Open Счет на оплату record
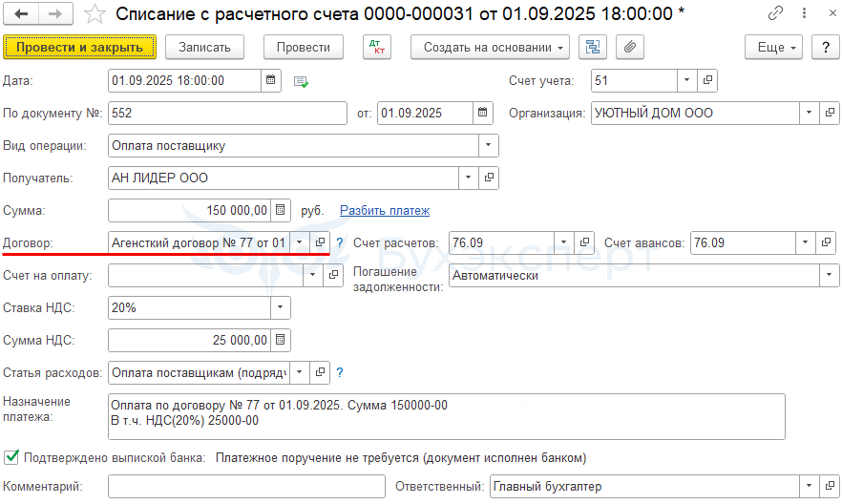Screen dimensions: 842x504 pos(333,275)
